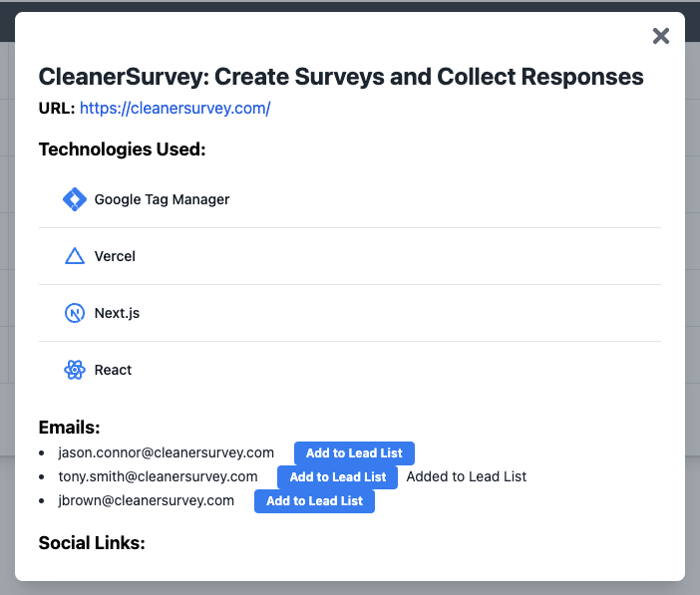Select the Vercel technology label

point(115,256)
